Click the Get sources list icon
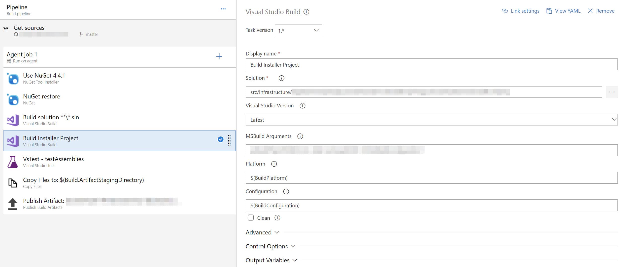The height and width of the screenshot is (267, 644). [x=6, y=29]
